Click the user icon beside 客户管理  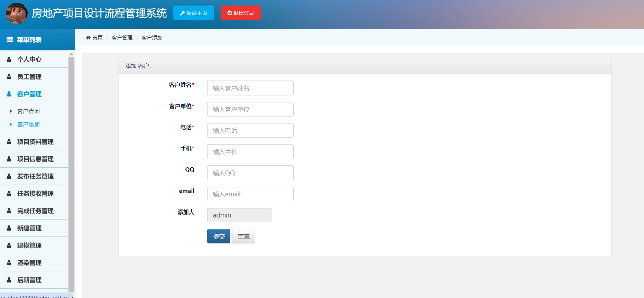[9, 94]
